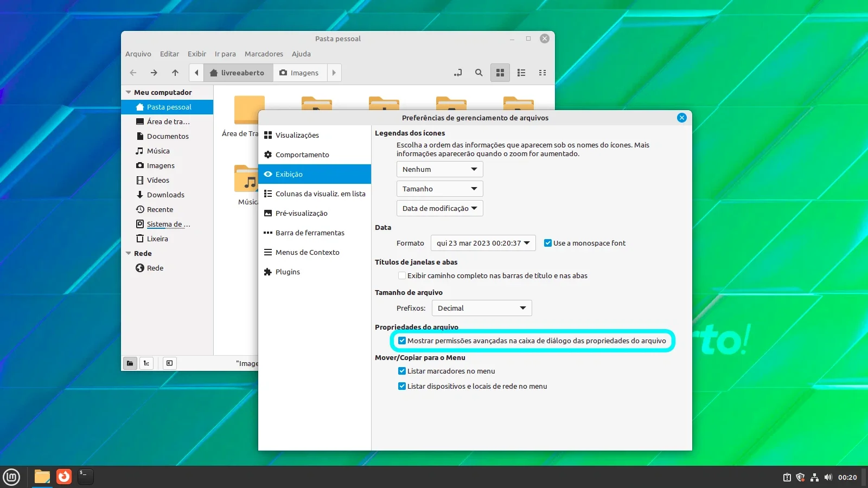868x488 pixels.
Task: Launch the Firefox browser from the taskbar
Action: [64, 477]
